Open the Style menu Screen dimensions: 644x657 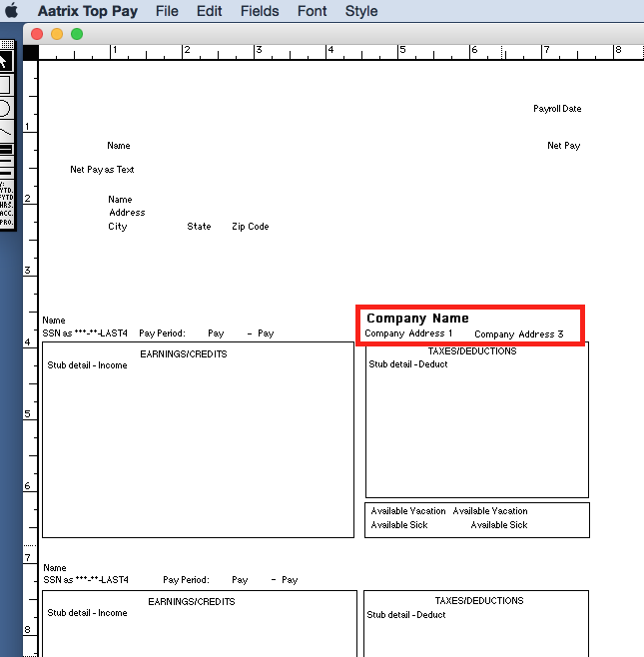(361, 11)
